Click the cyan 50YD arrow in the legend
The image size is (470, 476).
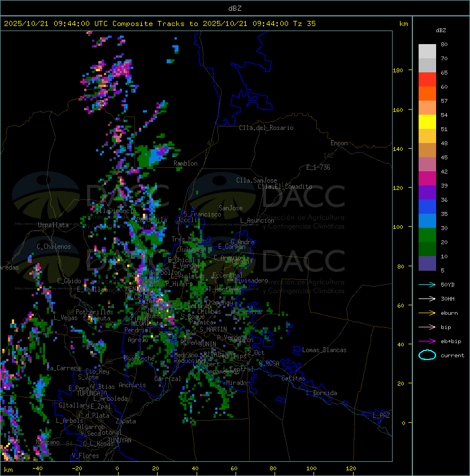pos(427,285)
